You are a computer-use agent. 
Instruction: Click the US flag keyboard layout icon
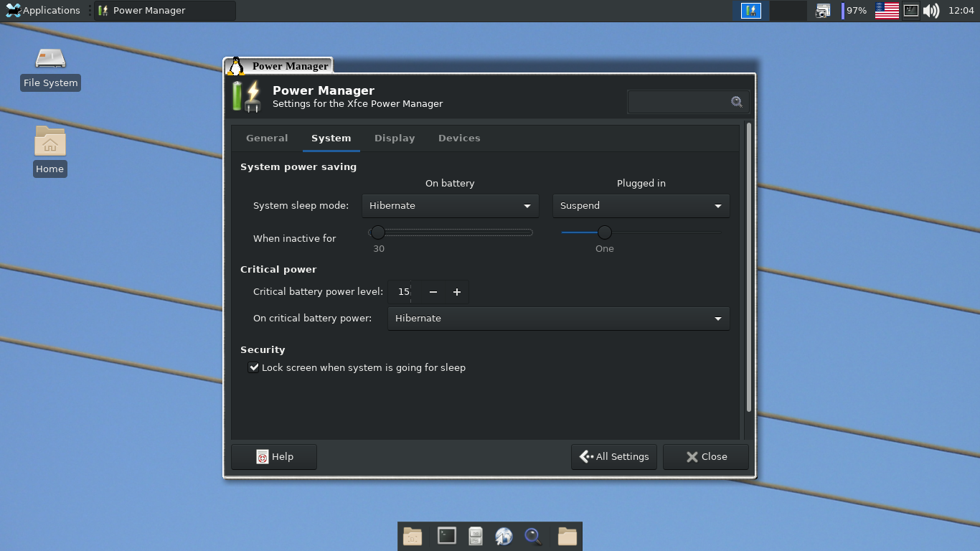pos(887,10)
